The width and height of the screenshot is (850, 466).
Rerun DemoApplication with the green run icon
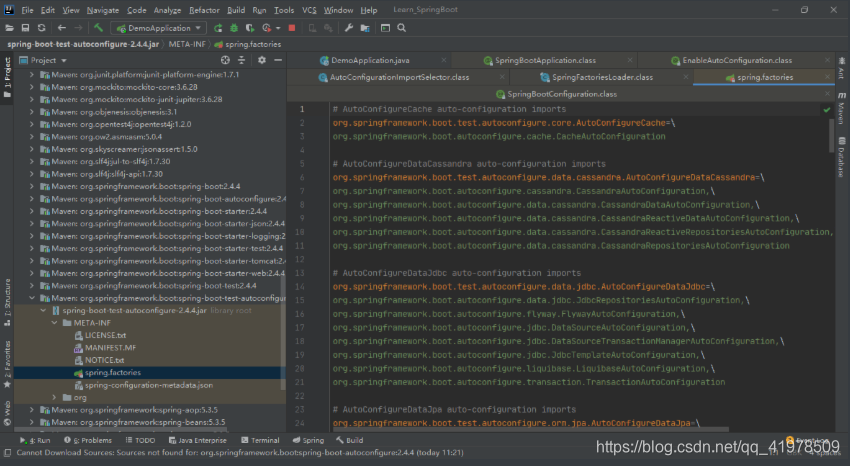218,28
